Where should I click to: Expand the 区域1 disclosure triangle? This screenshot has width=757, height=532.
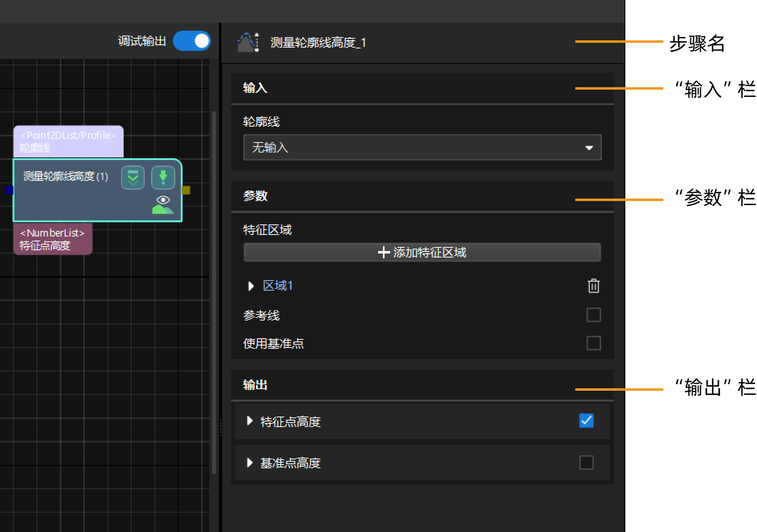point(250,286)
